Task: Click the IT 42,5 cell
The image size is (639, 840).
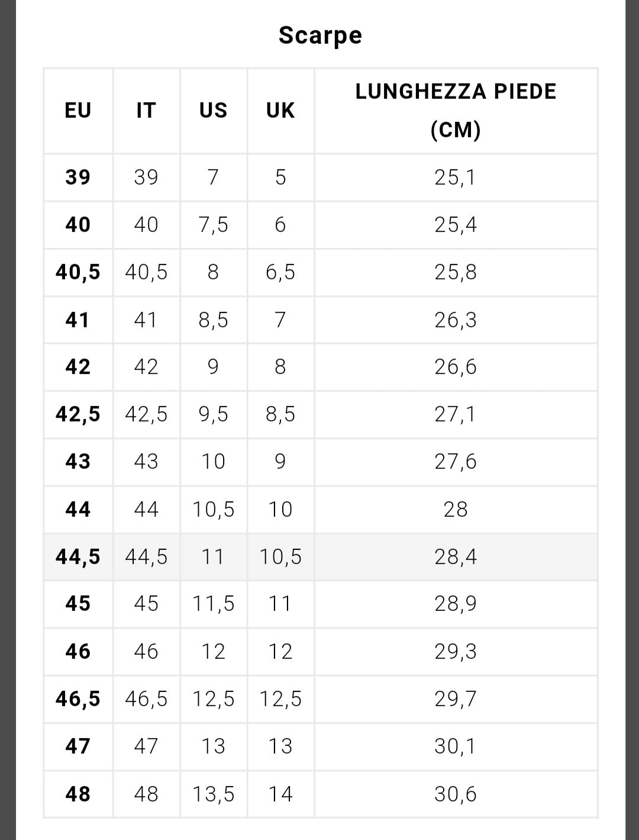Action: tap(146, 414)
